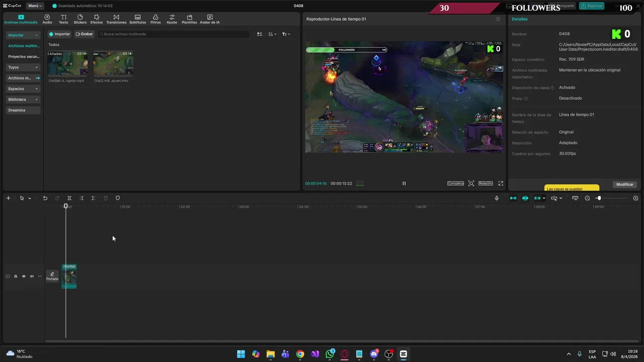Toggle clip linkage on the timeline
This screenshot has height=362, width=644.
(x=537, y=198)
